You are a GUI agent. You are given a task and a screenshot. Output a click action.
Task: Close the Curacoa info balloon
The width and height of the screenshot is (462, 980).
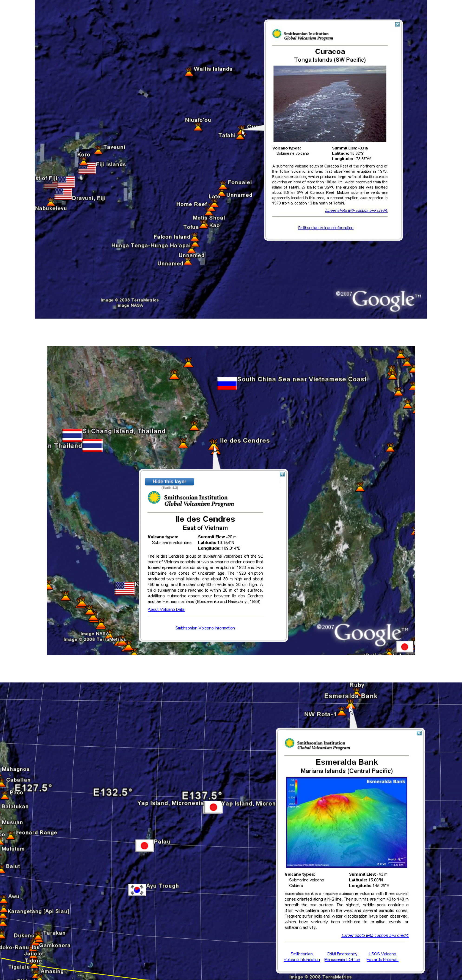pos(397,24)
